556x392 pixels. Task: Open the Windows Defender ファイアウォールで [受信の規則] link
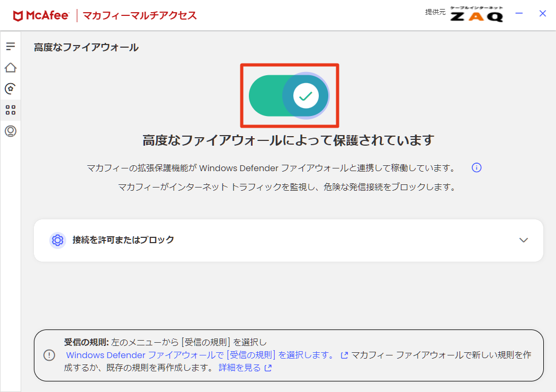pyautogui.click(x=200, y=355)
